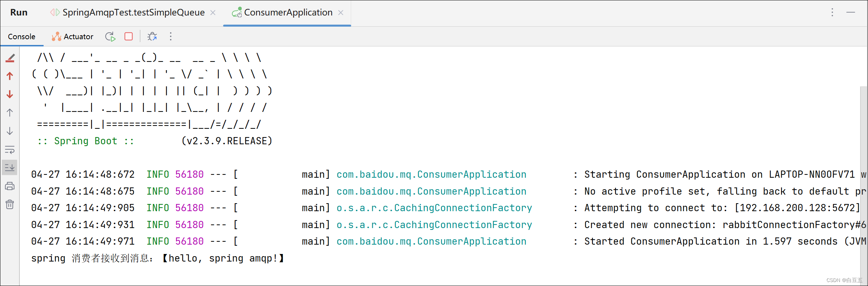Click the Spring Boot version text v2.3.9.RELEASE
The image size is (868, 286).
coord(227,141)
